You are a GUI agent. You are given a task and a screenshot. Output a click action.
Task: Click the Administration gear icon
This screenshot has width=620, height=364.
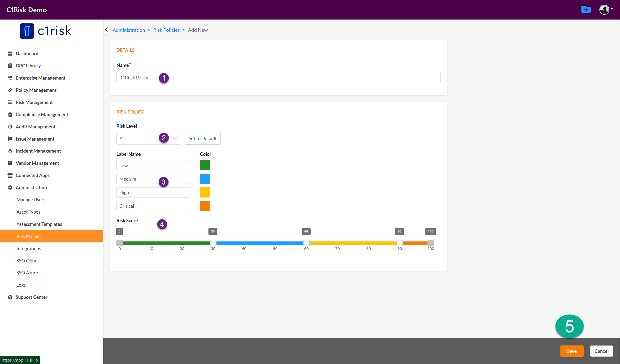click(x=10, y=187)
